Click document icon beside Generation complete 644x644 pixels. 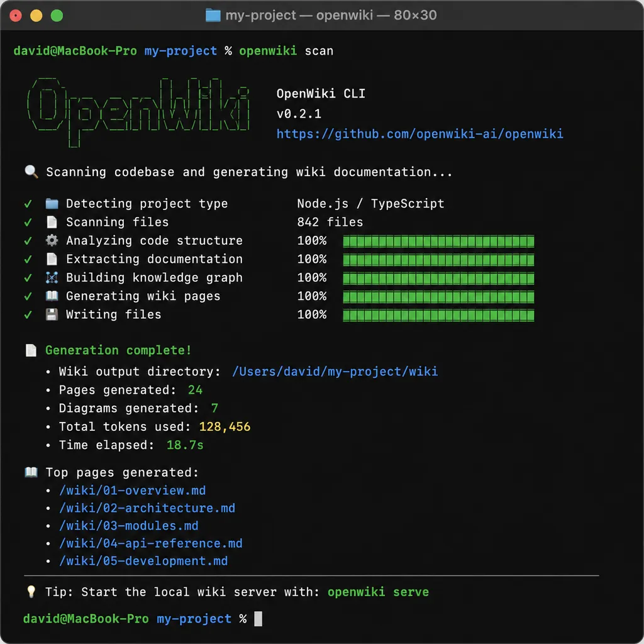click(x=31, y=350)
